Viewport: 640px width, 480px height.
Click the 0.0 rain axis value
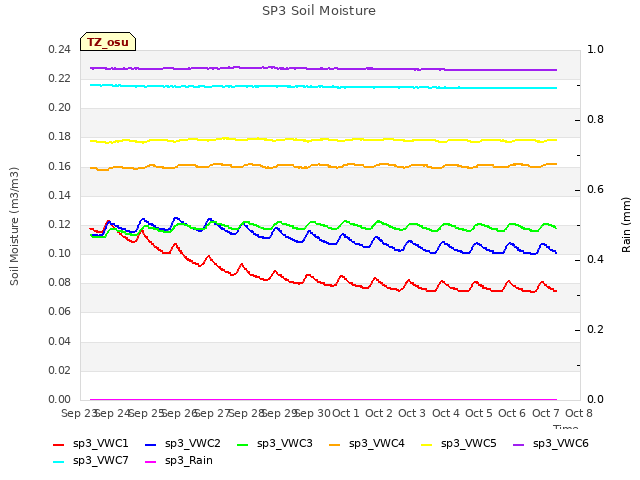[595, 400]
